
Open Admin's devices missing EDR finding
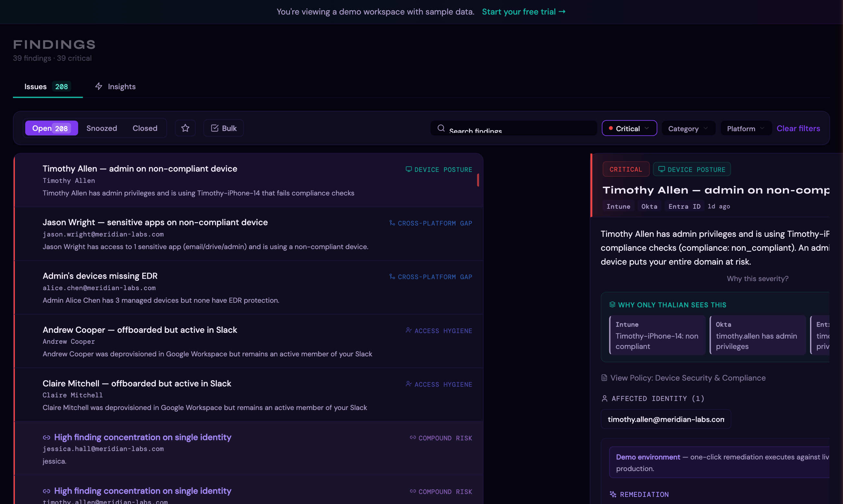(248, 287)
